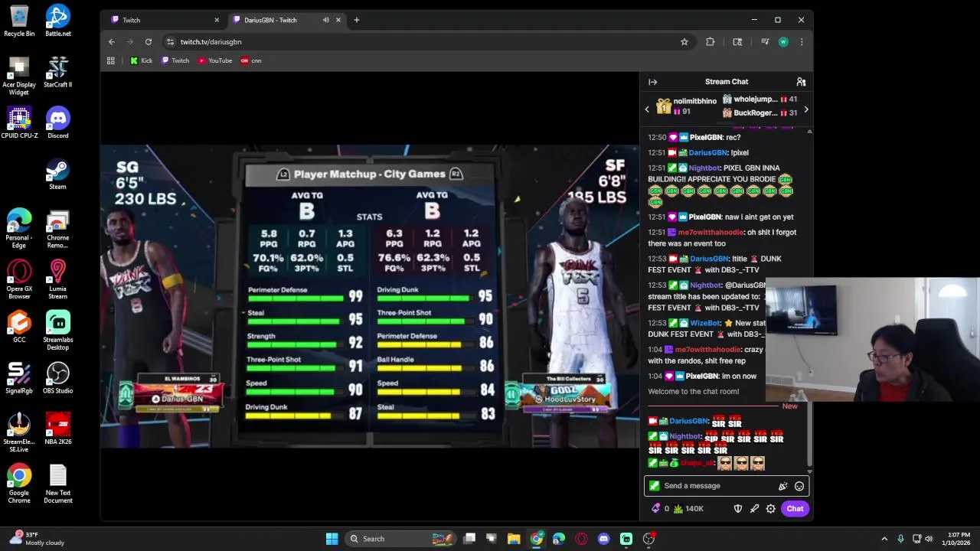Open weather widget showing 33°F

click(x=36, y=539)
